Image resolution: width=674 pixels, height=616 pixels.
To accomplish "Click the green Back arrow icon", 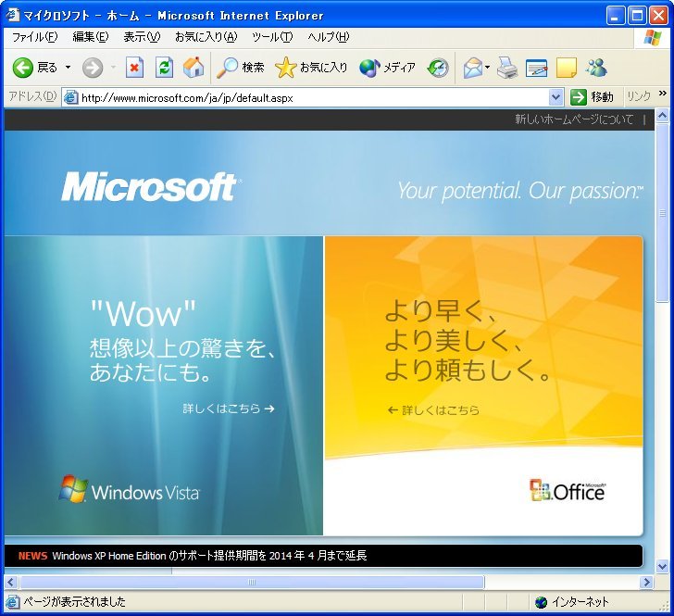I will (x=23, y=68).
